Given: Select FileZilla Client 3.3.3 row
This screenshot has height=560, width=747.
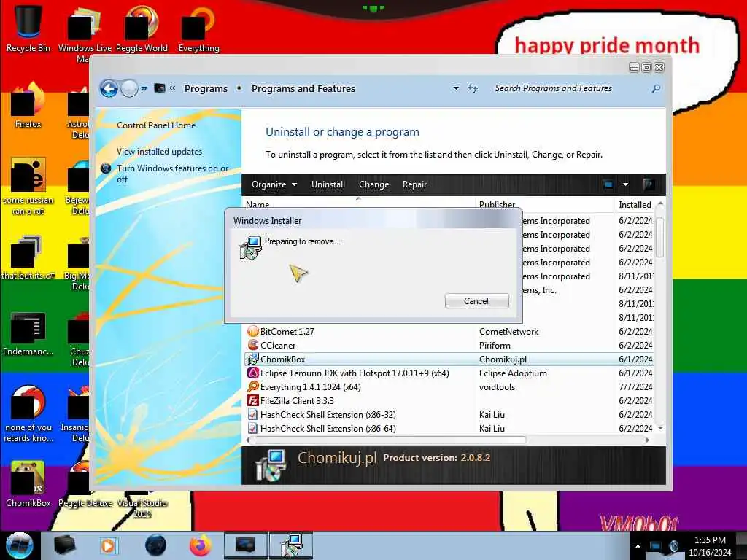Looking at the screenshot, I should pos(450,400).
